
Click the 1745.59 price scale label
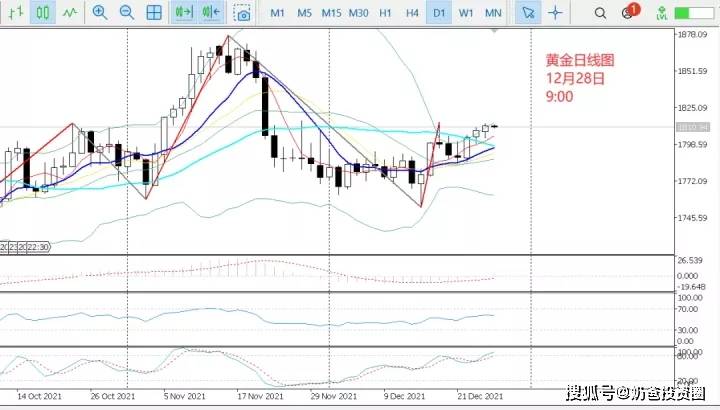pos(692,218)
